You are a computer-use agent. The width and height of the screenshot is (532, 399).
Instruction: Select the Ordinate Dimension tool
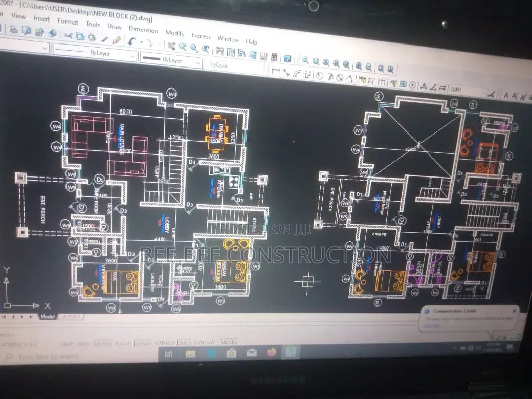pos(307,74)
